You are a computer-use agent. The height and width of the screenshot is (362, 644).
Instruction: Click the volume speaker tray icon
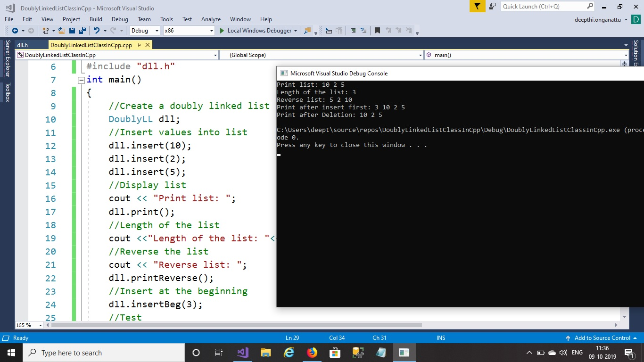(x=563, y=353)
